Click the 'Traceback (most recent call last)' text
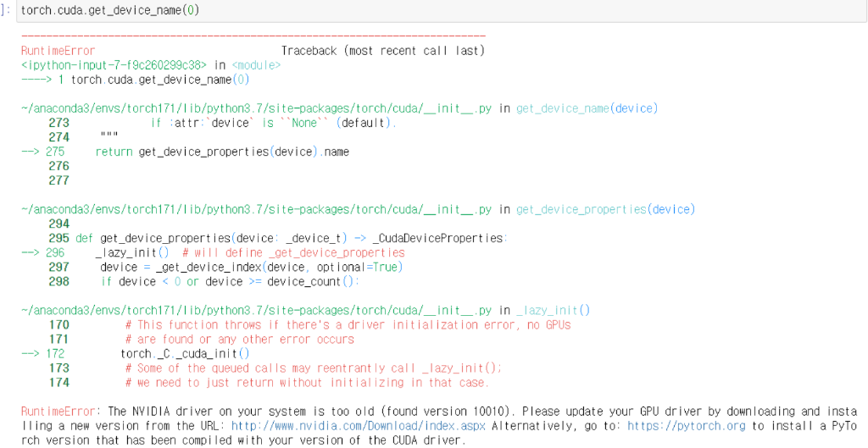Viewport: 868px width, 448px height. [x=383, y=51]
